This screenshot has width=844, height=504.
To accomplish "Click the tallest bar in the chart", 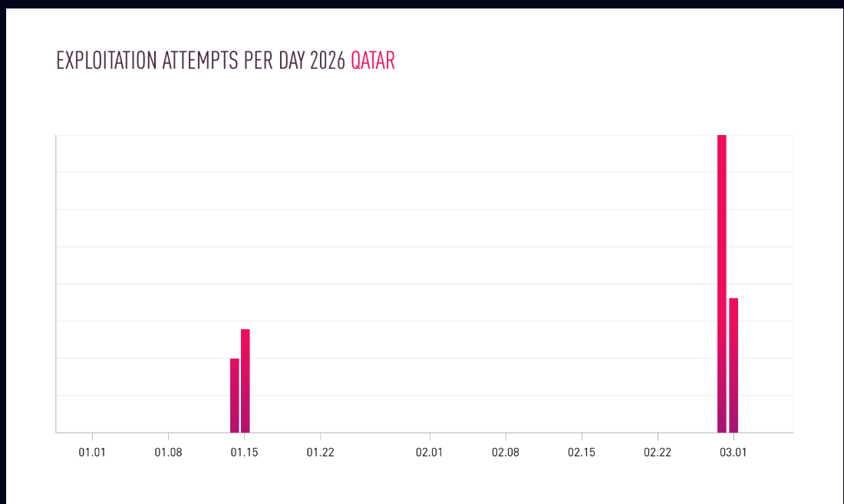I will coord(722,284).
